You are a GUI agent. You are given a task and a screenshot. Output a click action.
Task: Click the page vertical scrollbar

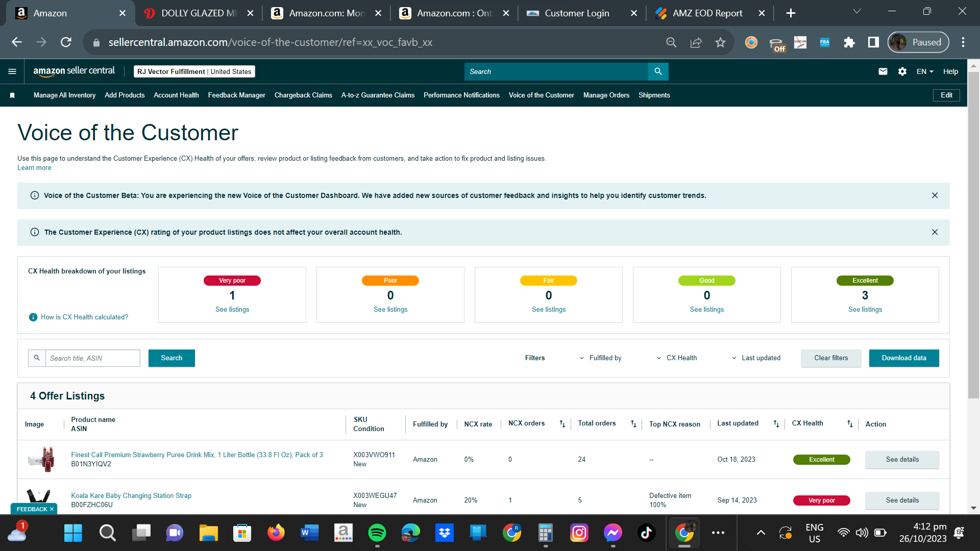pyautogui.click(x=973, y=235)
